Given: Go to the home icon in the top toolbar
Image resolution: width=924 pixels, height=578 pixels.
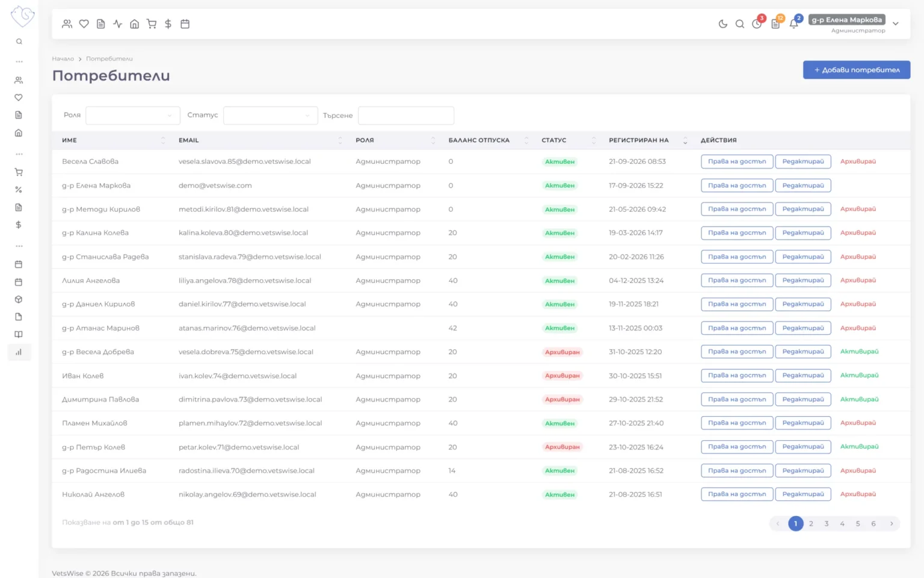Looking at the screenshot, I should pyautogui.click(x=135, y=24).
